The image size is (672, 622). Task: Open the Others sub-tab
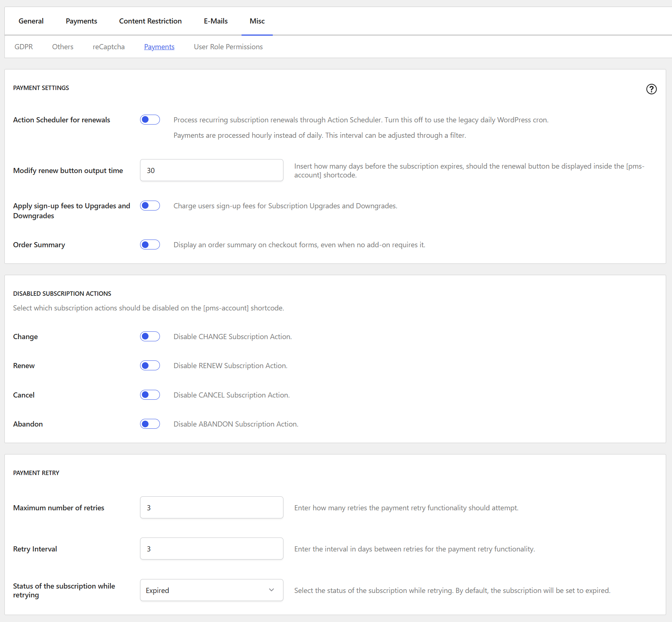(x=63, y=47)
